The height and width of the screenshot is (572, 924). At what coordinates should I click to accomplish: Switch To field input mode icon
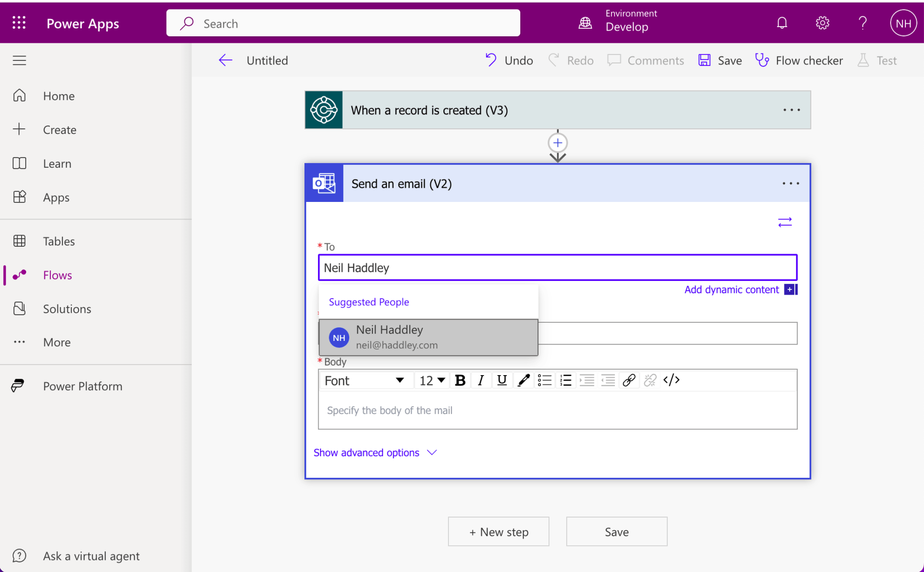point(785,222)
